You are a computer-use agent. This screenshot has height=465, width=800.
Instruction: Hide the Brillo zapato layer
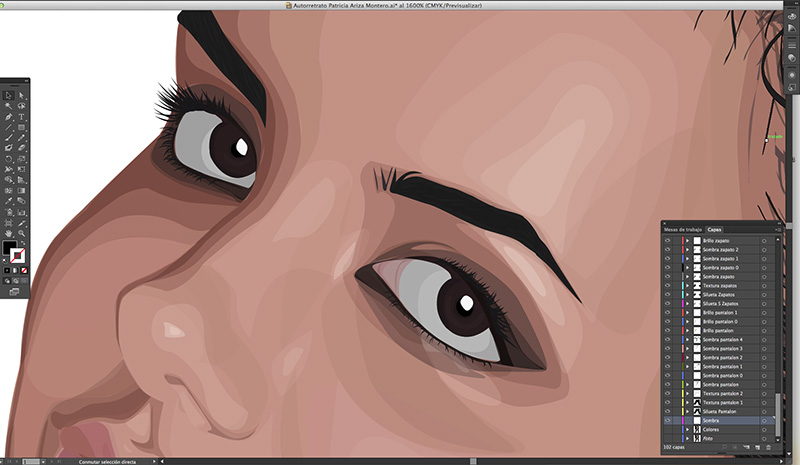point(667,242)
